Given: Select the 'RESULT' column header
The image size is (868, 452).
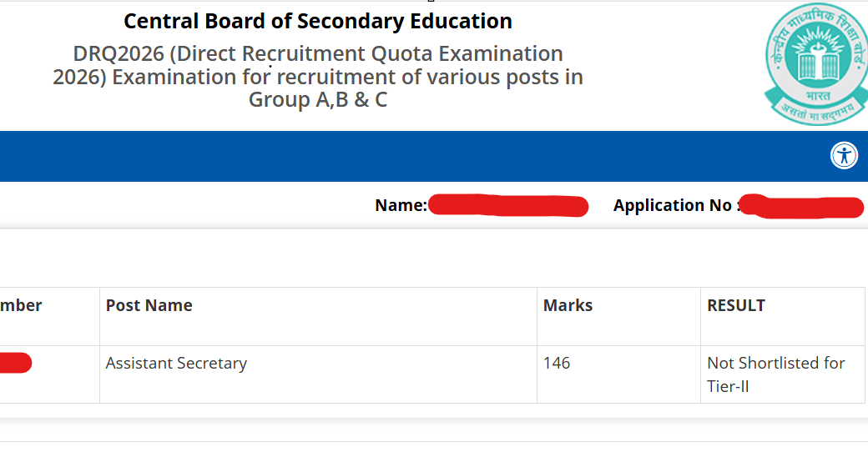Looking at the screenshot, I should click(736, 305).
